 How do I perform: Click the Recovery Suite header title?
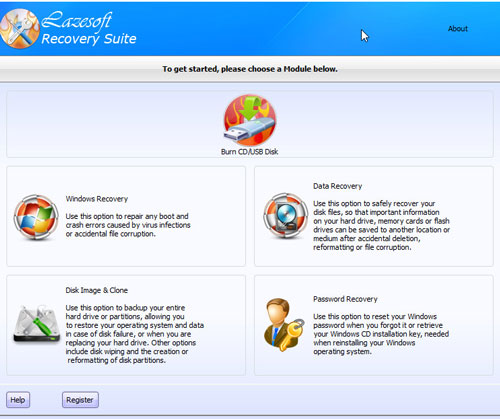click(89, 39)
